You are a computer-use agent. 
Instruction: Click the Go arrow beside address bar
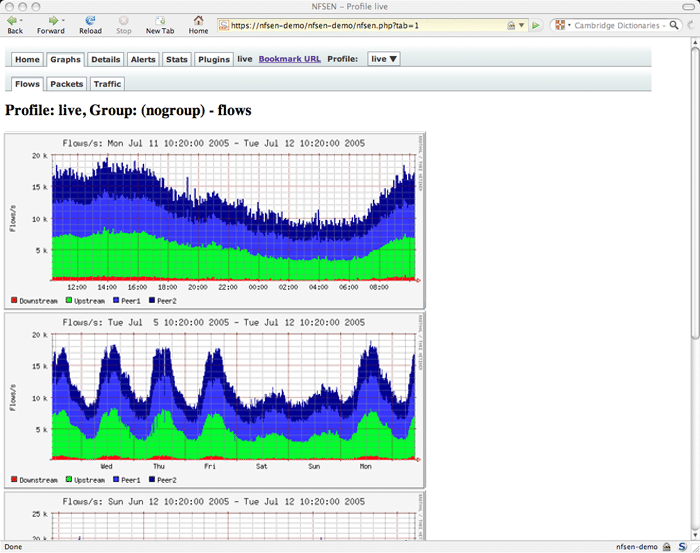(x=536, y=25)
